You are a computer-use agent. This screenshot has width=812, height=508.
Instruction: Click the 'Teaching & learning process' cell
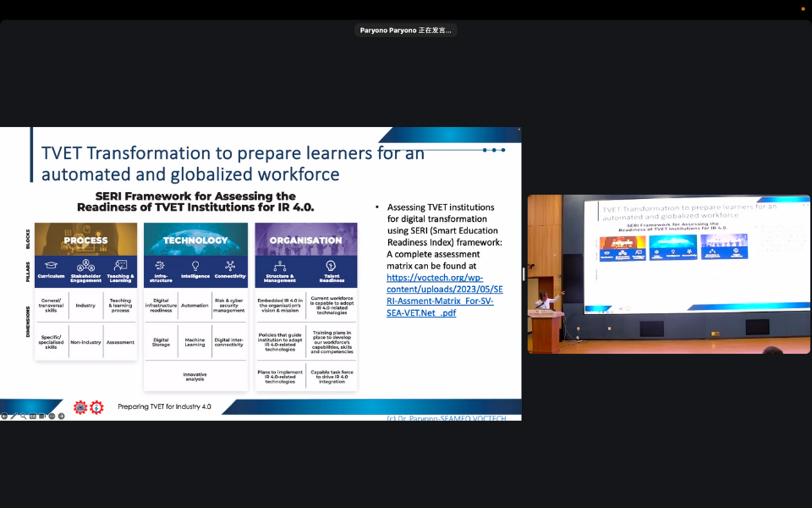point(120,306)
